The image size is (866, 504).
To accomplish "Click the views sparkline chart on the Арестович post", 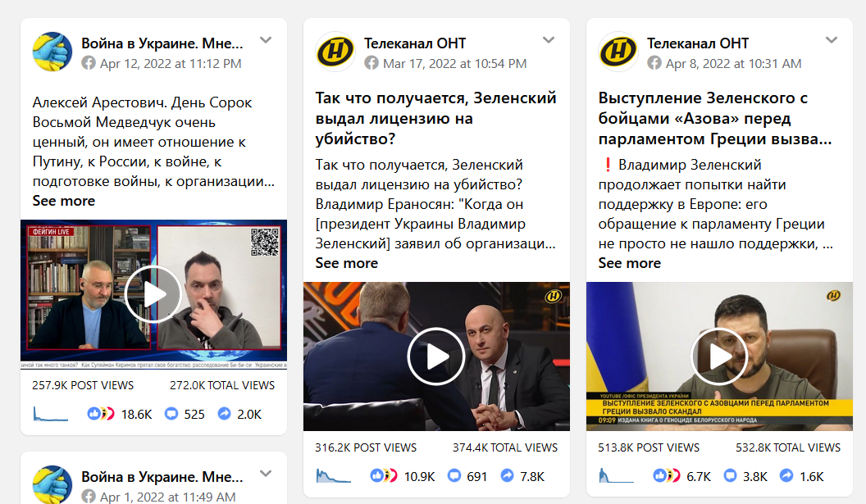I will [50, 414].
